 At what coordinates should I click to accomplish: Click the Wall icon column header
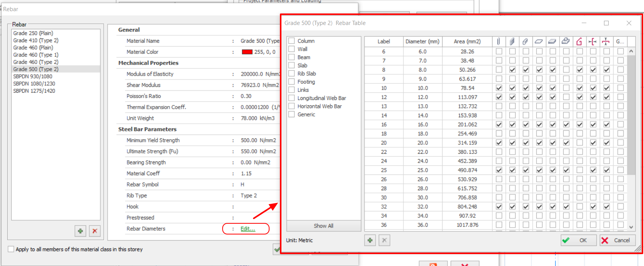(x=512, y=41)
